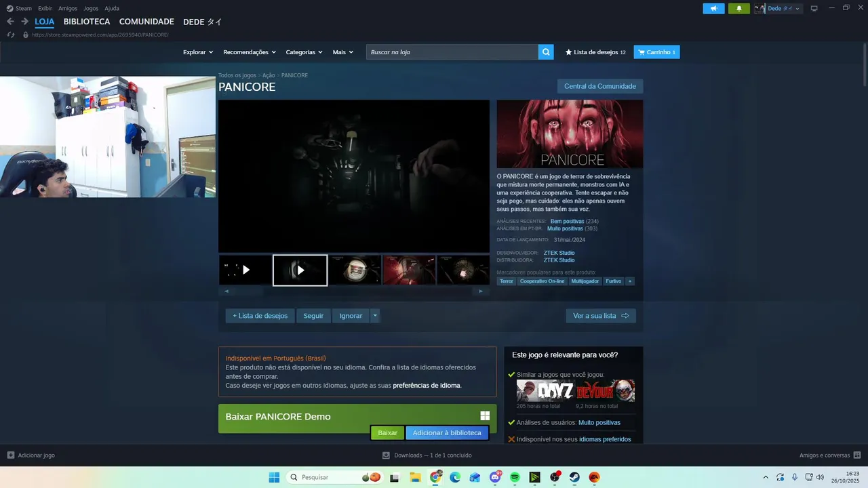Add game to Lista de desejos

click(x=260, y=316)
